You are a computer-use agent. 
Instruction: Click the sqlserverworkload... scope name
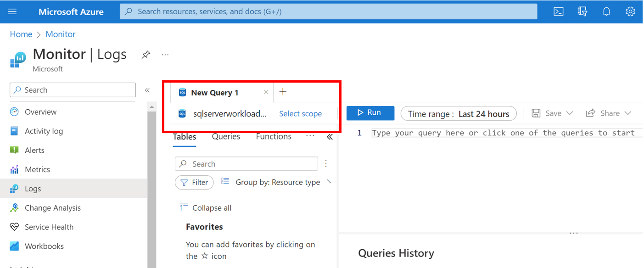(230, 114)
